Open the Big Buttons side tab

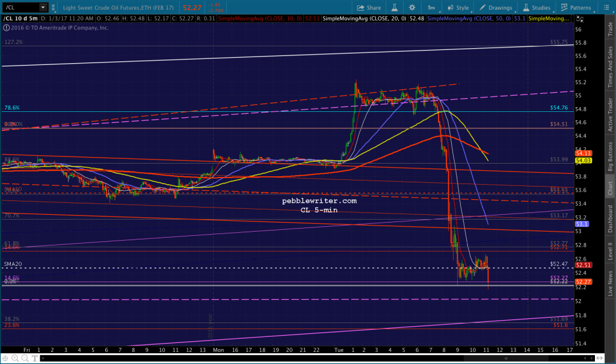[610, 156]
